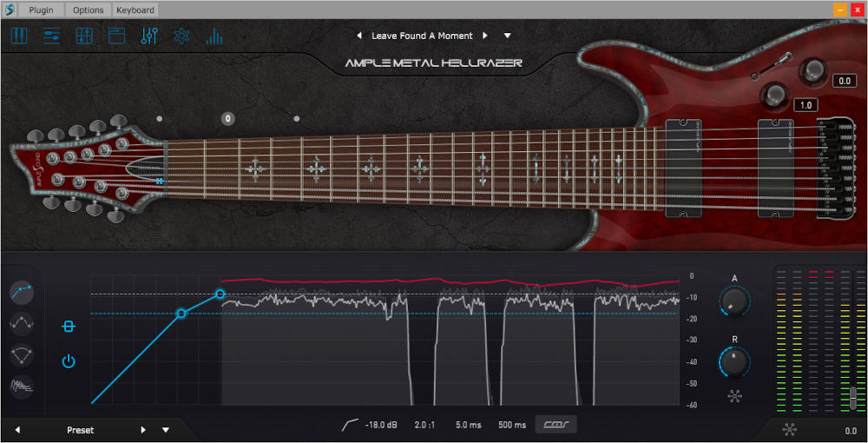Screen dimensions: 868x443
Task: Click the dot right of capo 0
Action: (297, 118)
